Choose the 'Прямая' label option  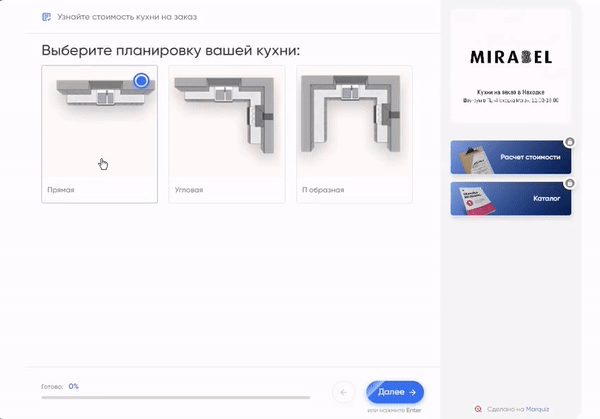[x=61, y=190]
